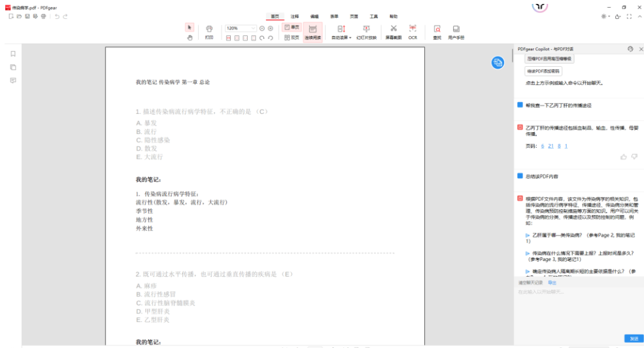Zoom out with the minus circle

point(262,28)
